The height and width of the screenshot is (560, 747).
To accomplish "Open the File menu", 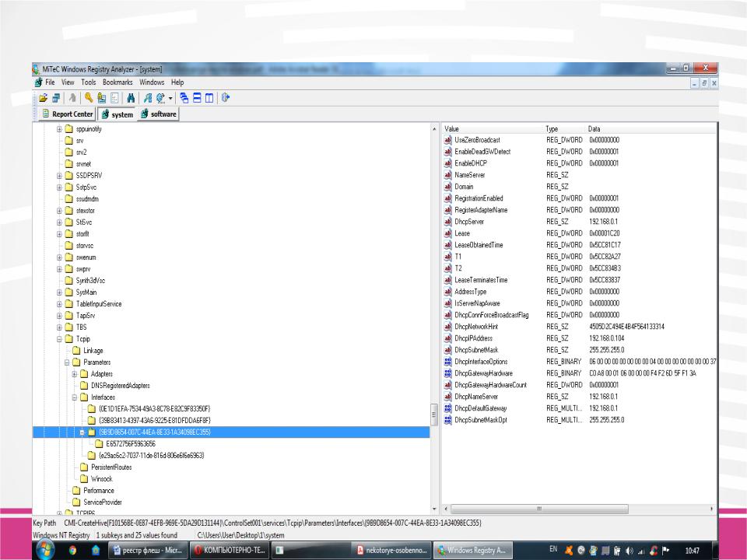I will (50, 82).
